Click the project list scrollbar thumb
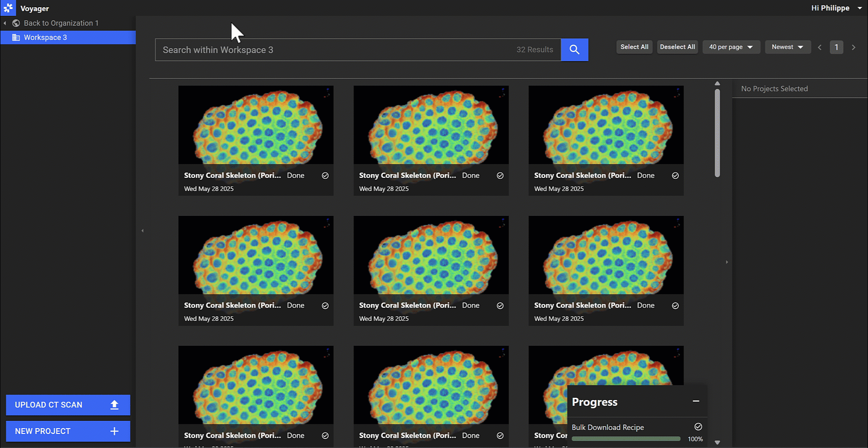868x448 pixels. 717,133
